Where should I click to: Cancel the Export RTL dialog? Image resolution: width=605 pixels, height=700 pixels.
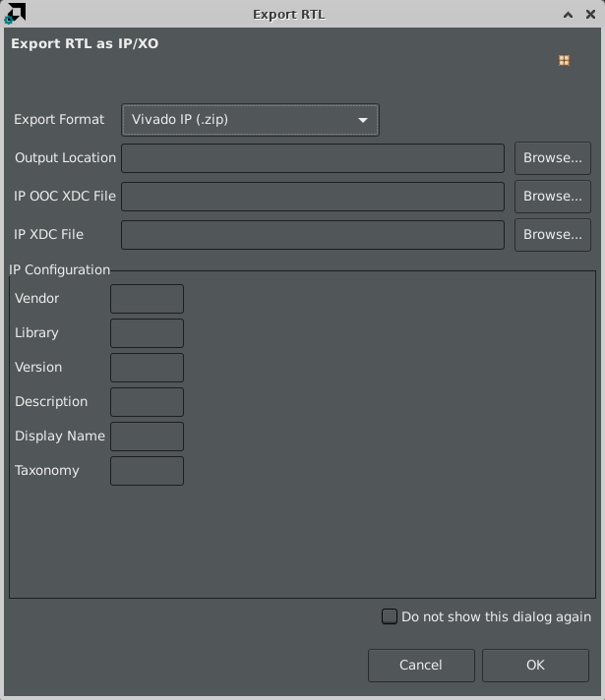[x=421, y=666]
